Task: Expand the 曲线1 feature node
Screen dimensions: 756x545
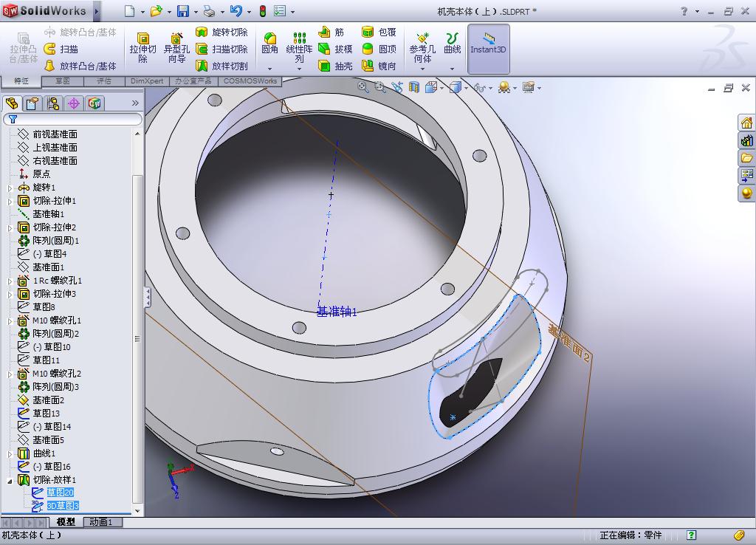Action: tap(10, 454)
